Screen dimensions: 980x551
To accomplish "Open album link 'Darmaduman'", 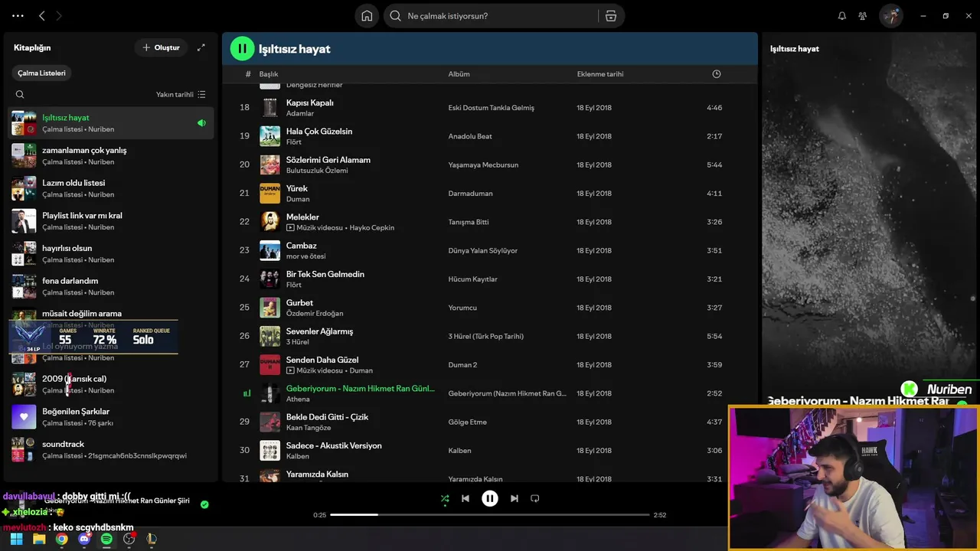I will (470, 194).
